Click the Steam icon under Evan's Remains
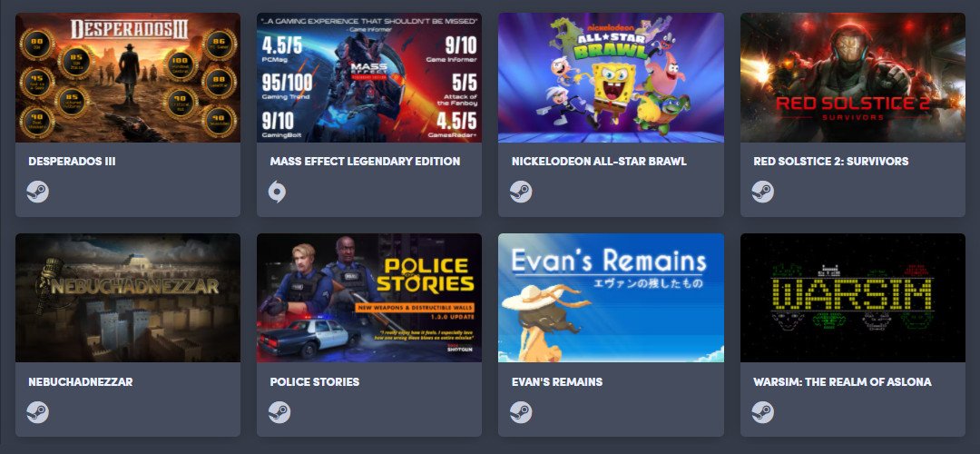Viewport: 980px width, 454px height. click(521, 412)
